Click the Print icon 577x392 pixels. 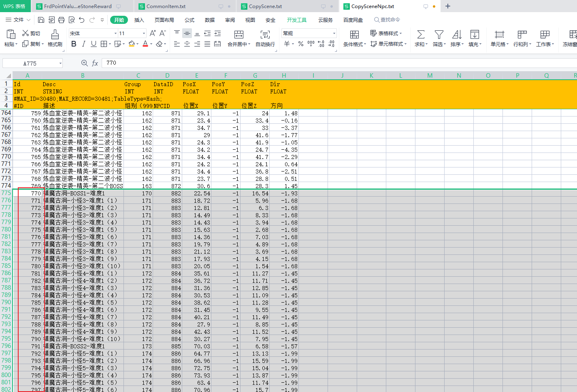coord(61,20)
